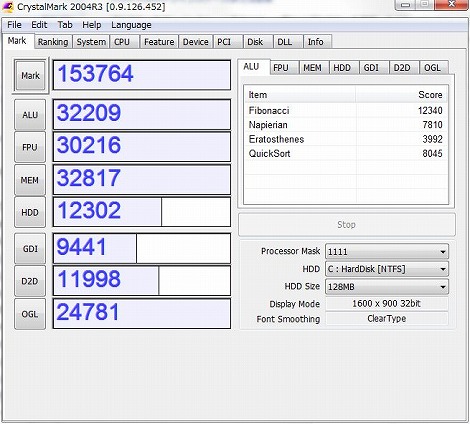Expand the HDD drive dropdown
This screenshot has height=424, width=470.
point(387,269)
